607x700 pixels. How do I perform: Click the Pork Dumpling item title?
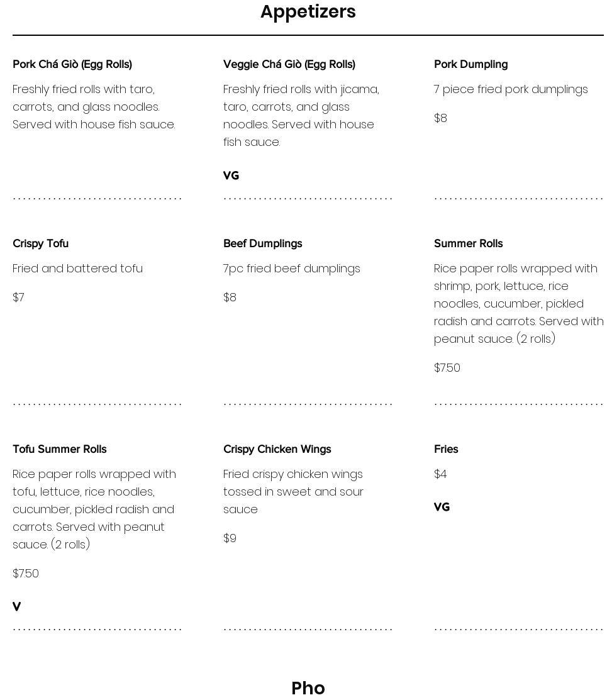(x=471, y=64)
